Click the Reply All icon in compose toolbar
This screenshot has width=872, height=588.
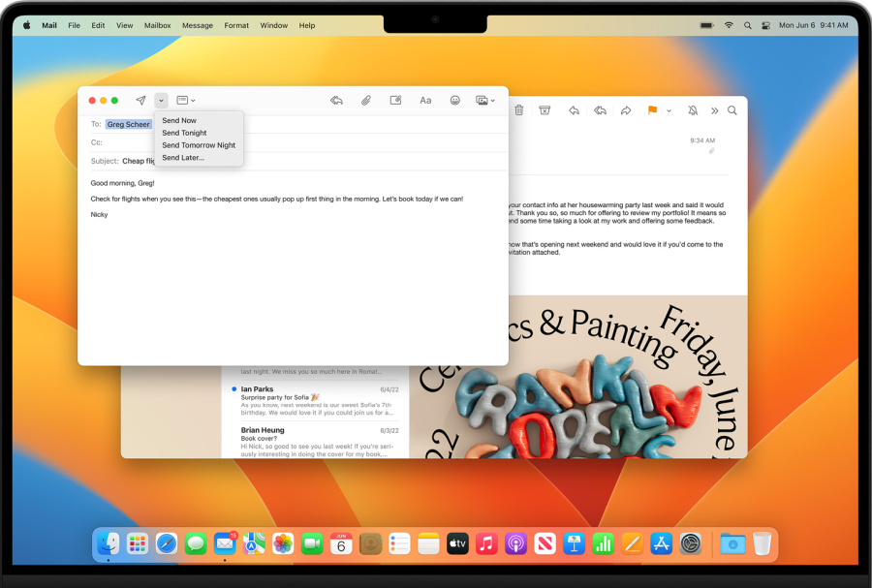click(336, 100)
